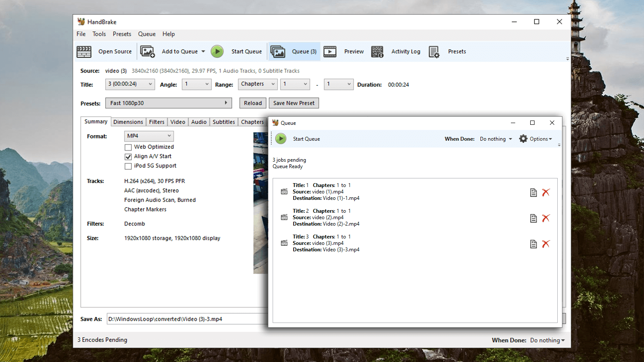Click the HandBrake logo in Queue window title bar
The height and width of the screenshot is (362, 644).
pos(275,123)
